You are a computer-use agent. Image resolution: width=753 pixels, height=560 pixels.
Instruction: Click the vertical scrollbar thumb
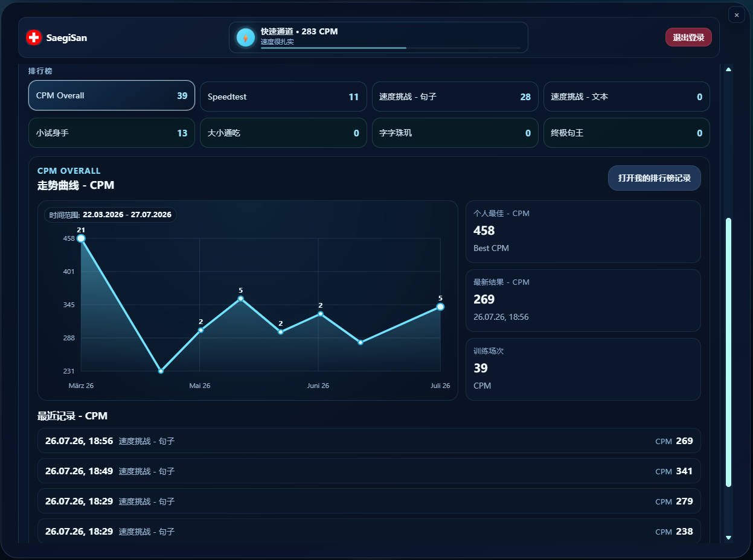pyautogui.click(x=728, y=352)
